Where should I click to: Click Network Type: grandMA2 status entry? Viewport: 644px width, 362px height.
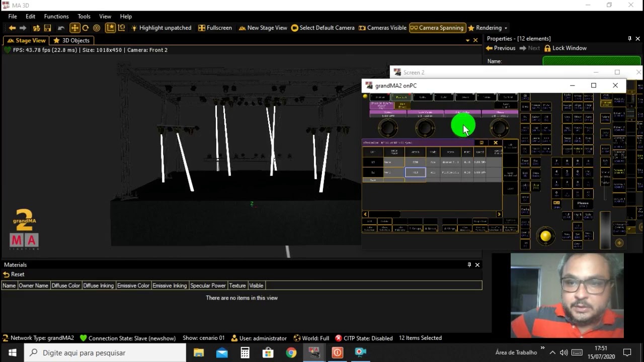[x=39, y=338]
